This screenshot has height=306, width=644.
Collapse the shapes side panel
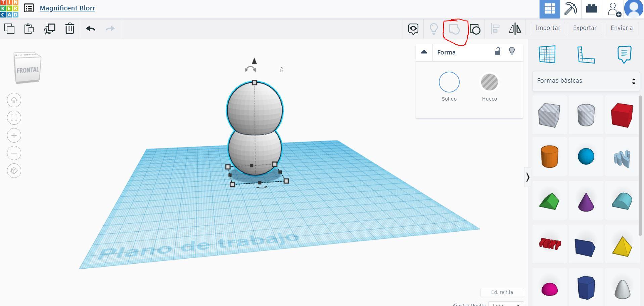[x=527, y=177]
